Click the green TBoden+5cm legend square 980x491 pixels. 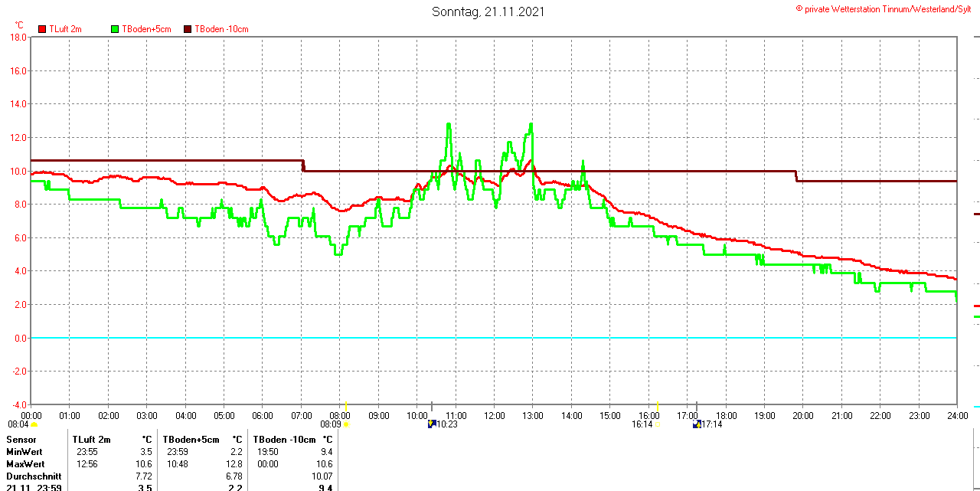[115, 29]
